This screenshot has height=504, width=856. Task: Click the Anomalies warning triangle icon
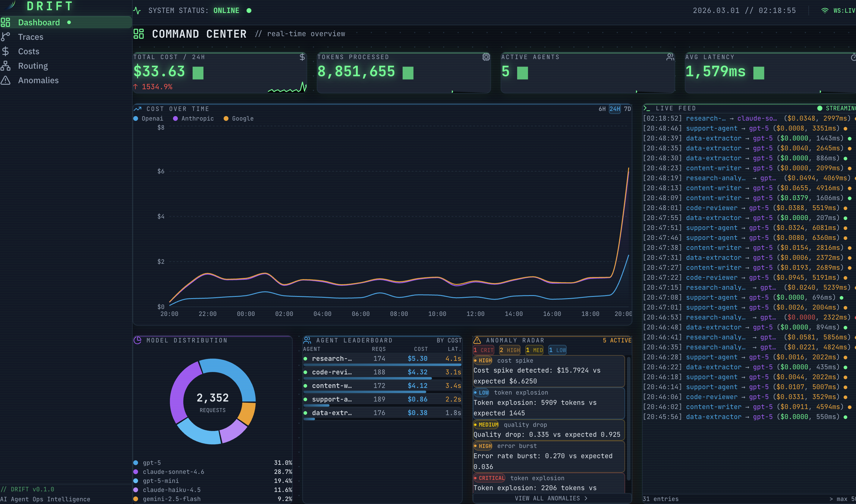pyautogui.click(x=5, y=80)
